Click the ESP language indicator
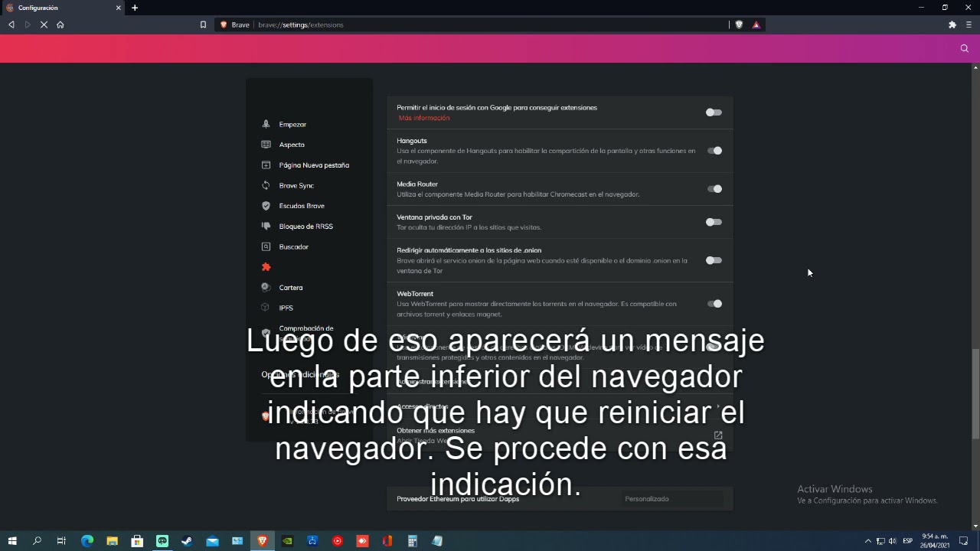980x551 pixels. point(907,541)
